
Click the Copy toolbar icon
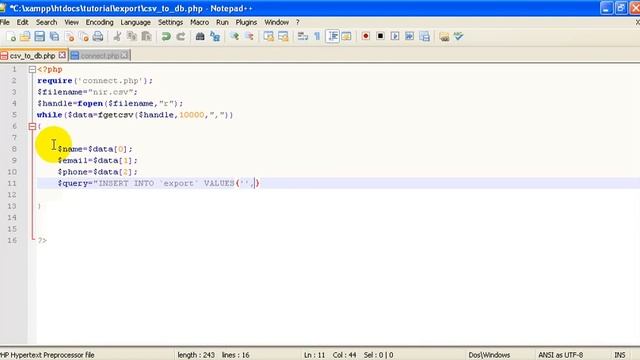coord(131,37)
